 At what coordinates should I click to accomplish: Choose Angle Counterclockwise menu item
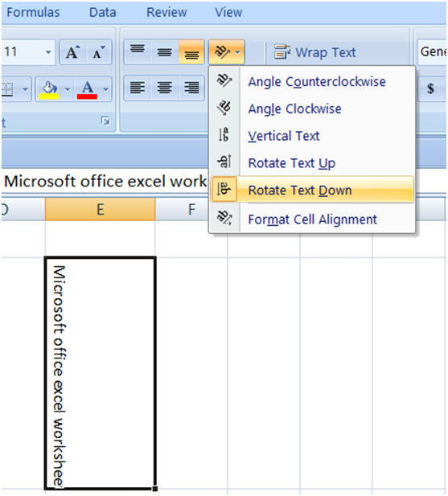312,82
